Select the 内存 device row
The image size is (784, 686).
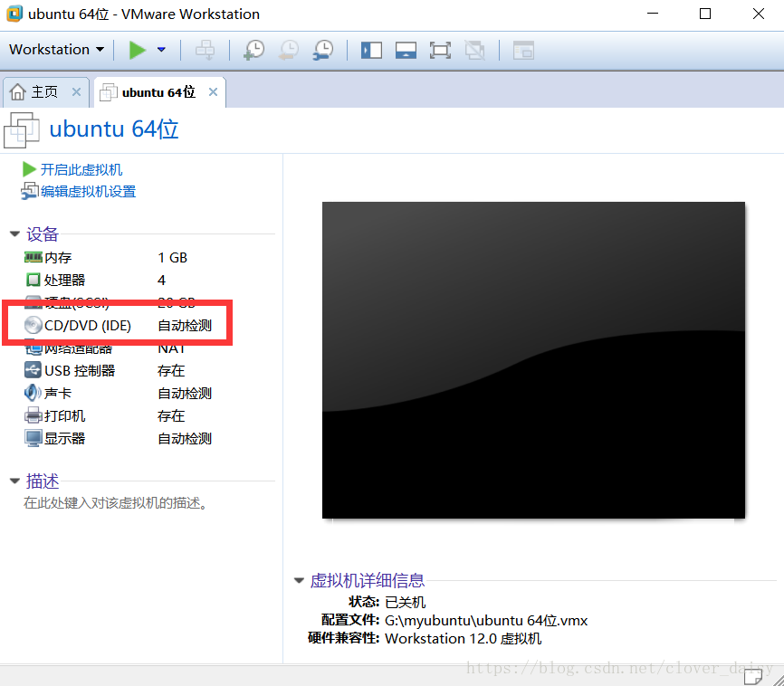(x=118, y=258)
